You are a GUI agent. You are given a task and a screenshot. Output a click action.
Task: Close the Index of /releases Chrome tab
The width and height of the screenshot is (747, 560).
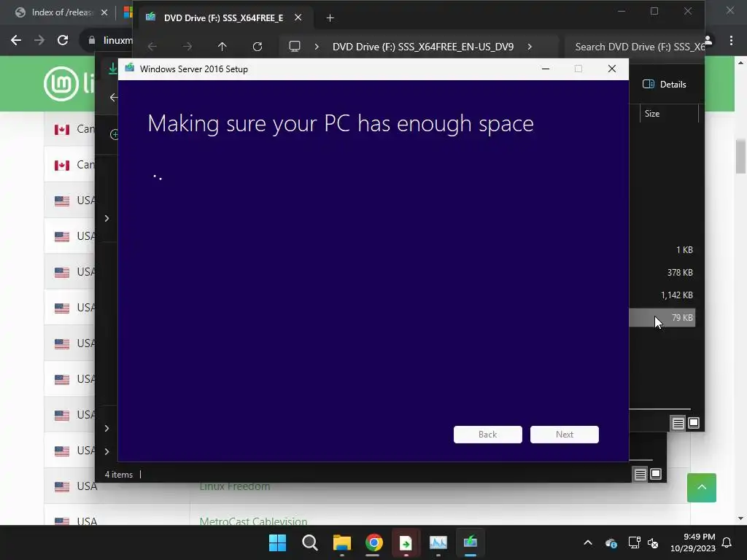[x=104, y=12]
